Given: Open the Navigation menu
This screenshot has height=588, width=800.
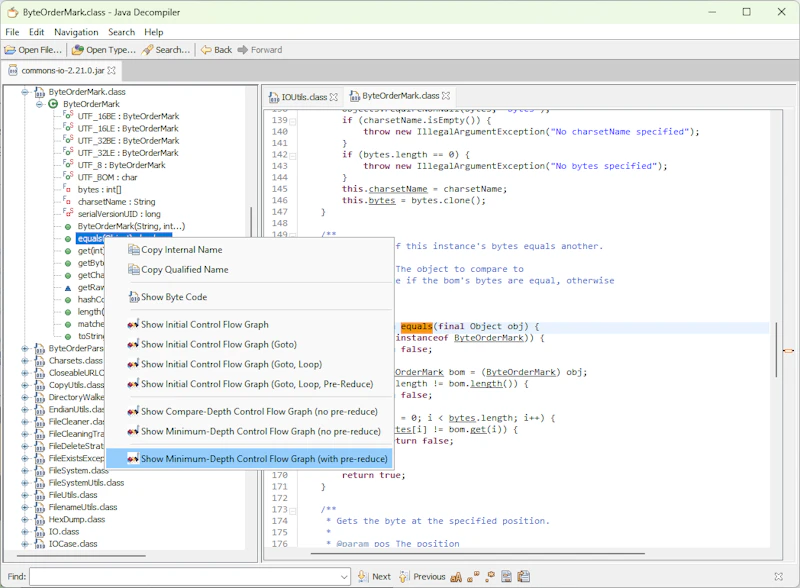Looking at the screenshot, I should pyautogui.click(x=76, y=32).
